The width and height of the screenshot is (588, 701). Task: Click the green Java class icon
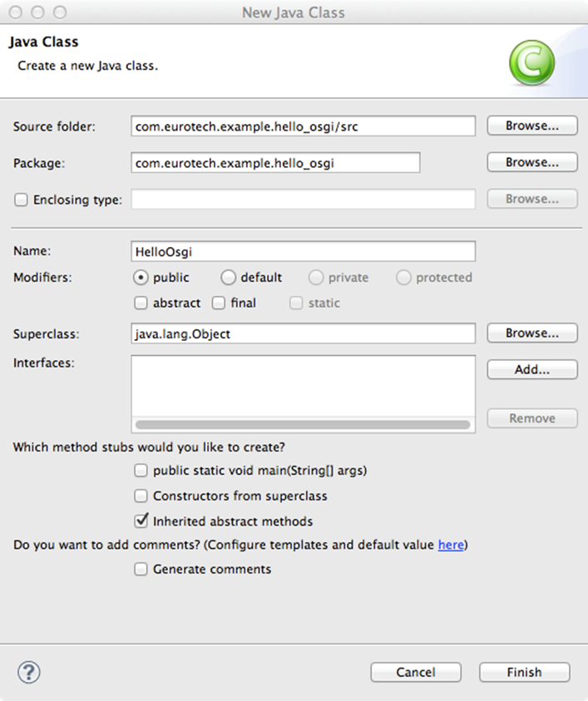point(531,63)
